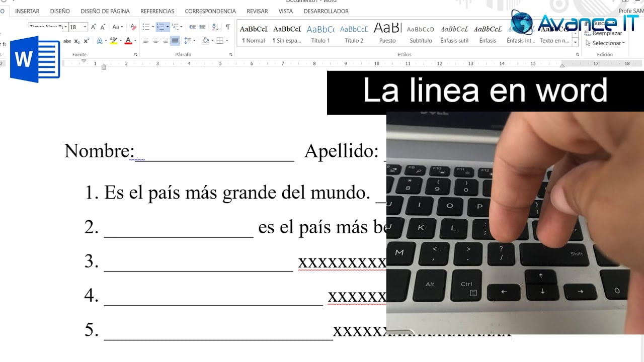Screen dimensions: 644x362
Task: Apply the Normal style
Action: 254,34
